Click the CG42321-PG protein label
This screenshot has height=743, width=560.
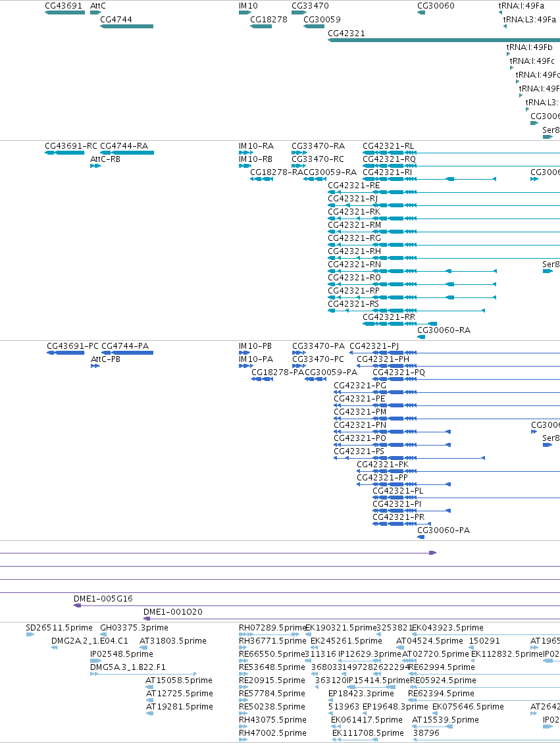(360, 386)
